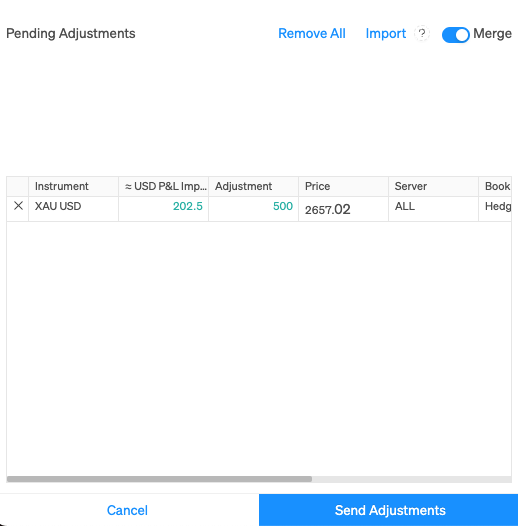Click the Send Adjustments button
The height and width of the screenshot is (526, 518).
pos(388,510)
